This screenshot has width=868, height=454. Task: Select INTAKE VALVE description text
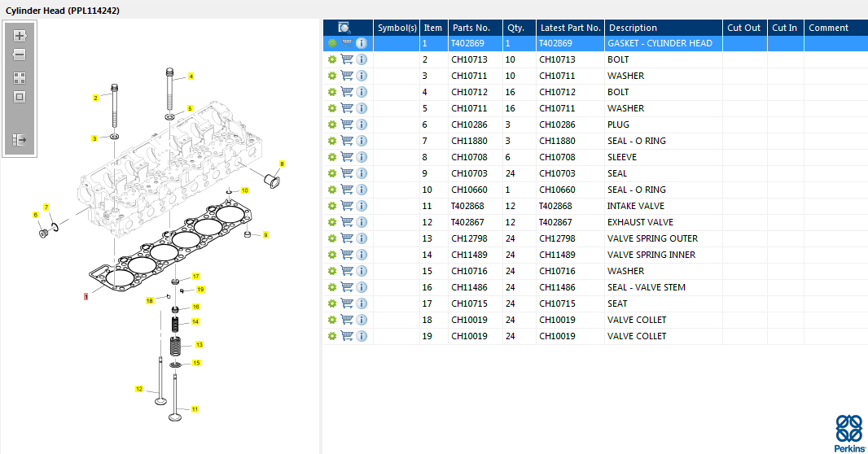click(x=635, y=206)
